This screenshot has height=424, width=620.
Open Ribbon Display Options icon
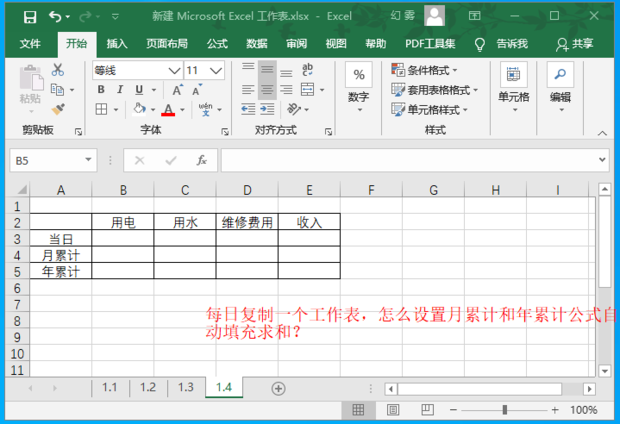tap(474, 16)
